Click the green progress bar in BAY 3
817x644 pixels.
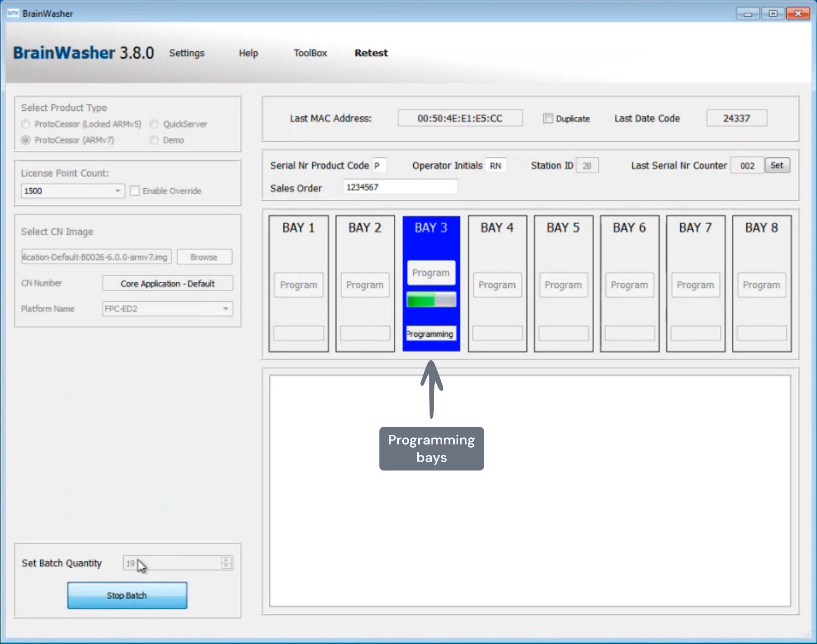pos(431,300)
